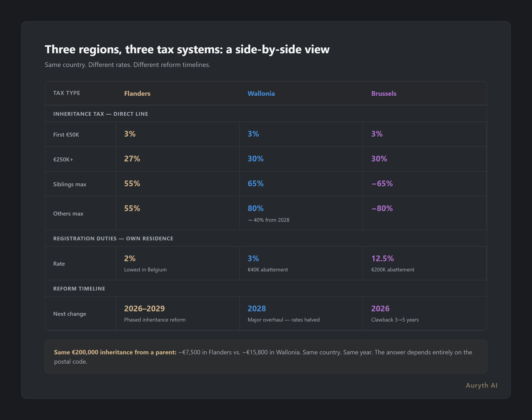
Task: Click the Auryth AI watermark
Action: (481, 385)
